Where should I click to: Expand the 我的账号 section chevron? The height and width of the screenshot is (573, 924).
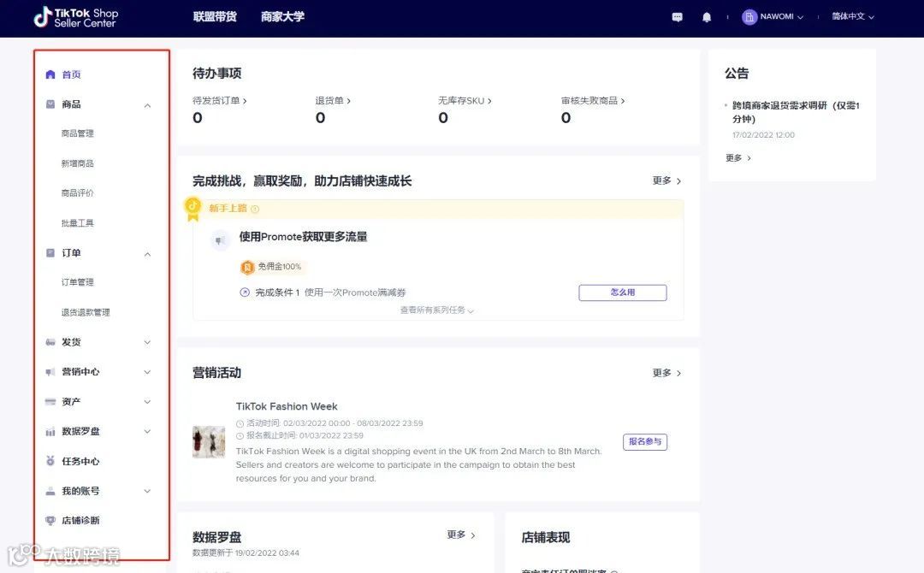[147, 491]
